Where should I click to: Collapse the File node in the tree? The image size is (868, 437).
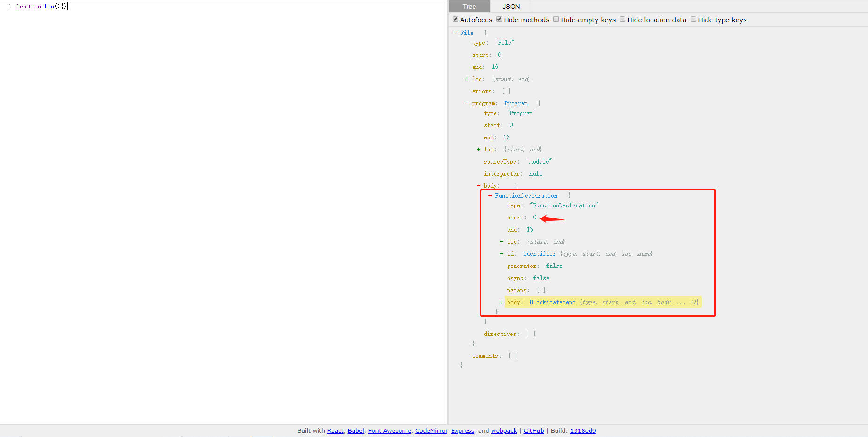(x=455, y=33)
